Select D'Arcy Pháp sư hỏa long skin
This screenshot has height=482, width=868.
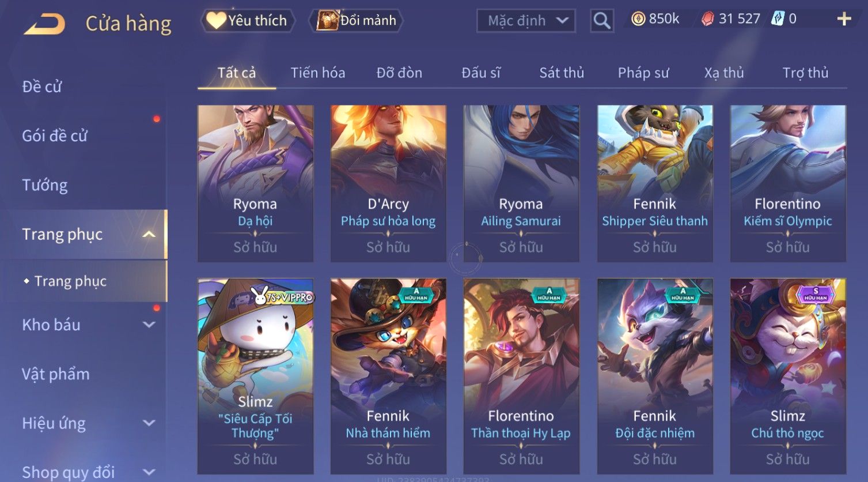[x=388, y=183]
